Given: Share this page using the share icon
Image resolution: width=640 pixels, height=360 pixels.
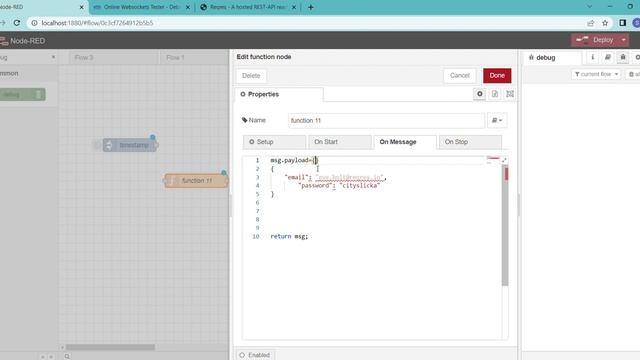Looking at the screenshot, I should point(591,23).
